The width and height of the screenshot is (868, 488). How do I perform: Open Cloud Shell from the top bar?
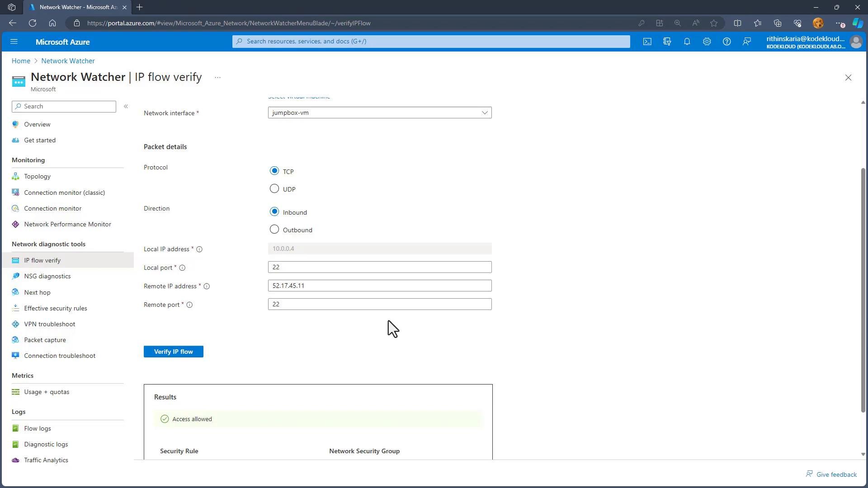point(647,42)
